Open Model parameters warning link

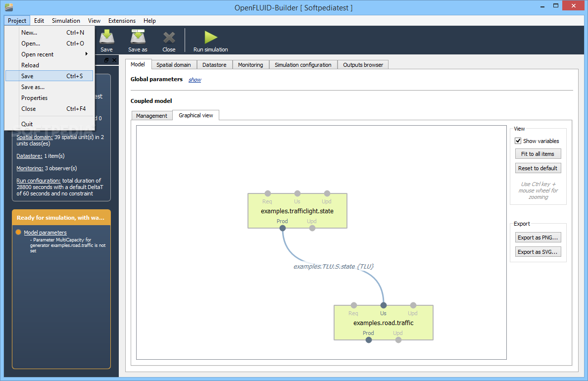click(45, 233)
